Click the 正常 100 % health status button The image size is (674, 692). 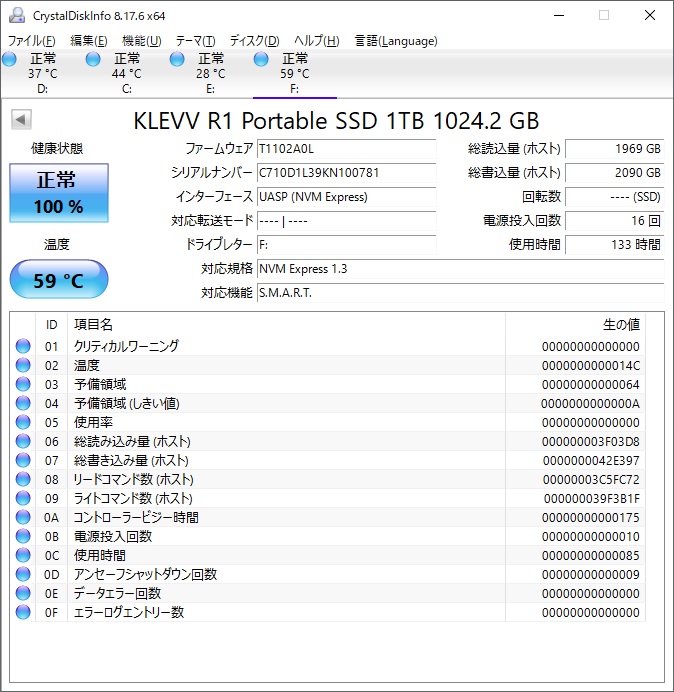[59, 193]
